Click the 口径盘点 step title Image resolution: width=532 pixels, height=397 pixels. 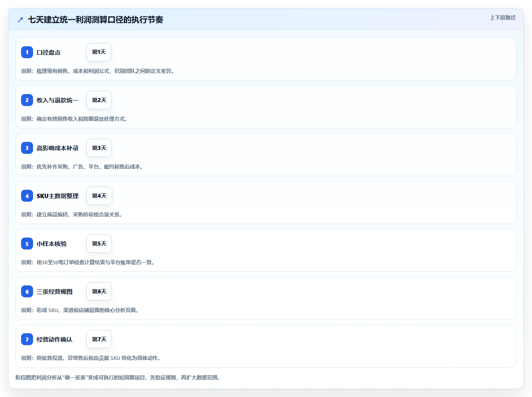(x=49, y=52)
